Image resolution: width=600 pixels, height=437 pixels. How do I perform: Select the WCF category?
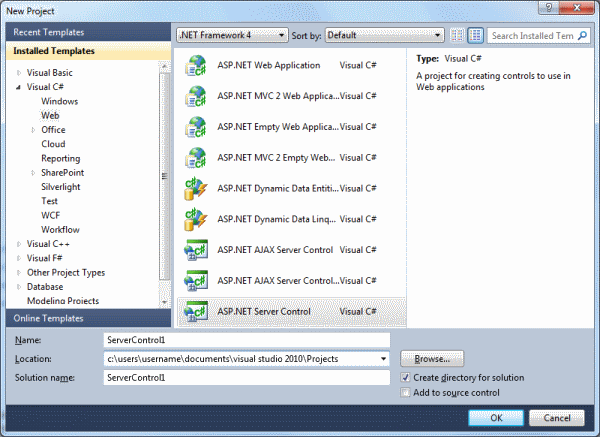[x=51, y=215]
